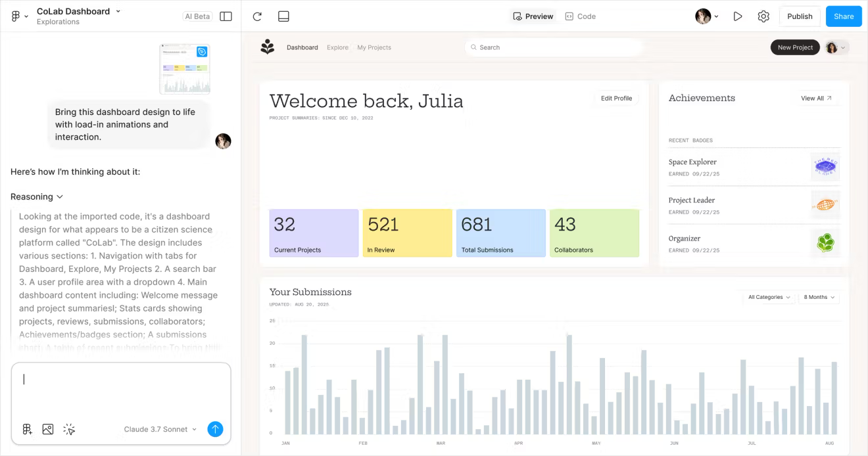The image size is (868, 456).
Task: Select the My Projects tab
Action: 374,47
